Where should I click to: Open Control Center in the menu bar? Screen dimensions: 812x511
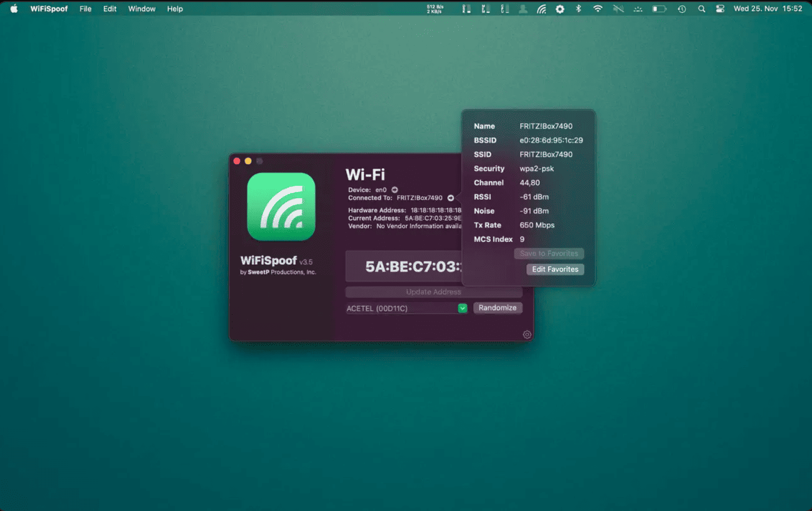pyautogui.click(x=720, y=9)
